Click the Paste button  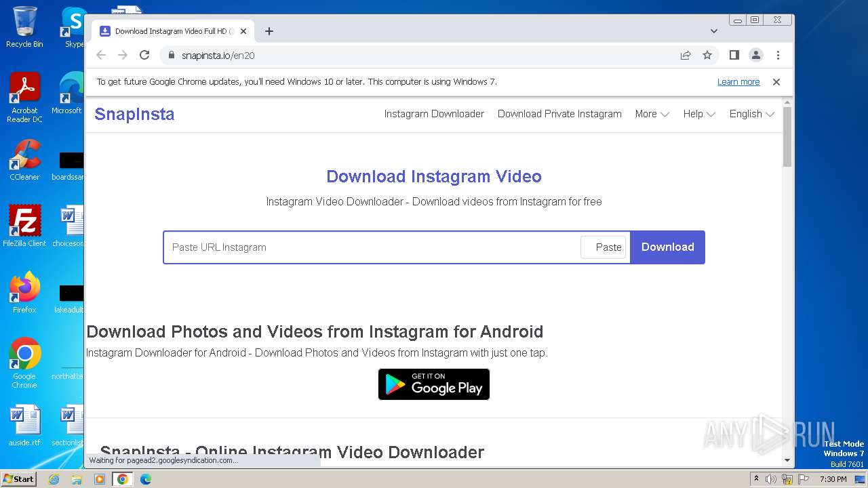point(604,247)
